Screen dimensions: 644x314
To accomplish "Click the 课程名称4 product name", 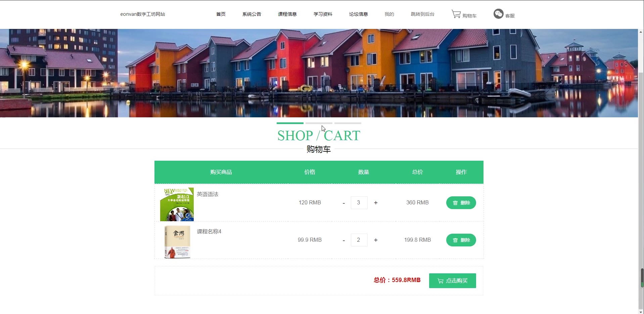I will pyautogui.click(x=209, y=232).
